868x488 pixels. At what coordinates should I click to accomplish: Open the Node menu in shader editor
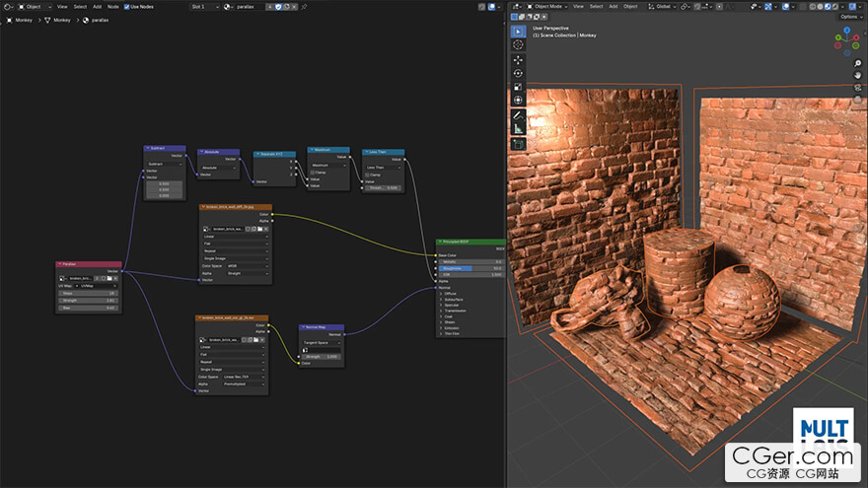pos(112,6)
